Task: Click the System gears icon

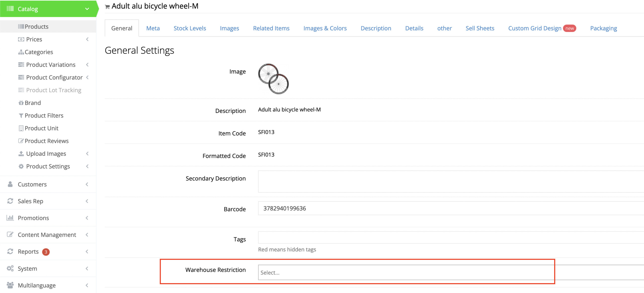Action: pyautogui.click(x=10, y=268)
